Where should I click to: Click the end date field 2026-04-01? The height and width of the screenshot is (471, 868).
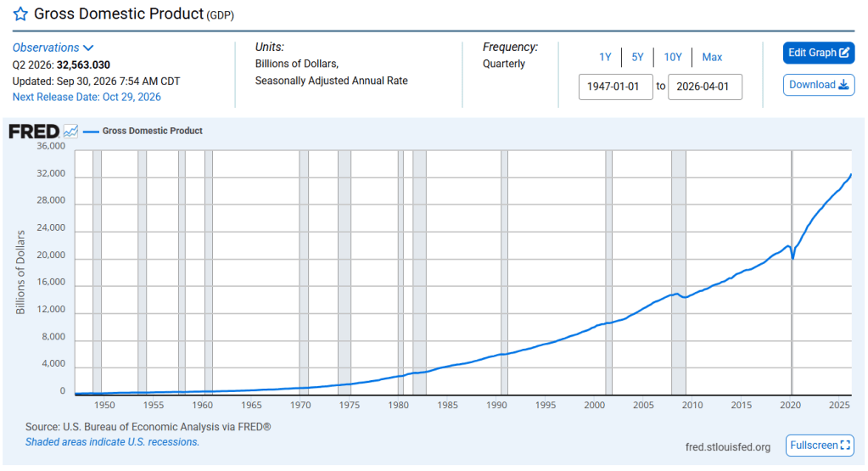click(705, 87)
